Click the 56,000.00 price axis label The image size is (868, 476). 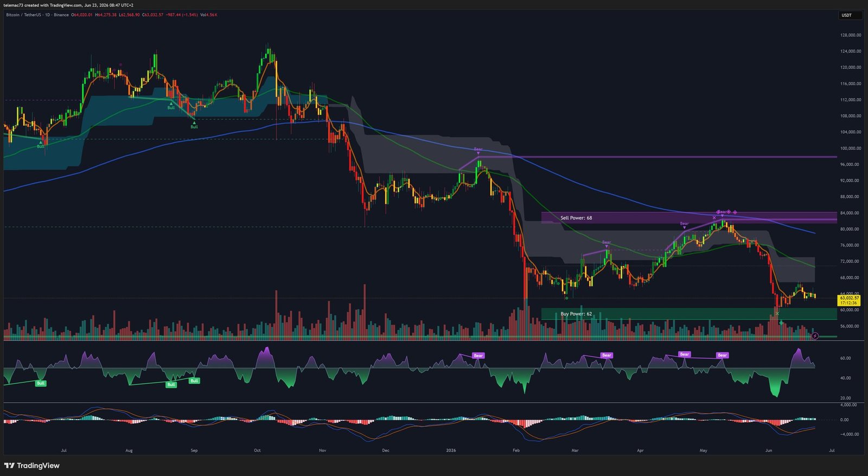click(x=851, y=326)
